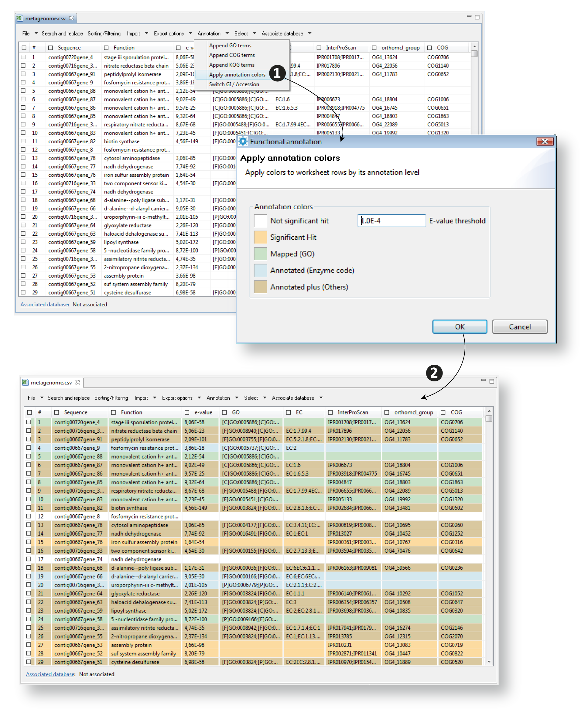Click the metagenome.csv file icon in bottom tab
588x716 pixels.
pos(25,382)
